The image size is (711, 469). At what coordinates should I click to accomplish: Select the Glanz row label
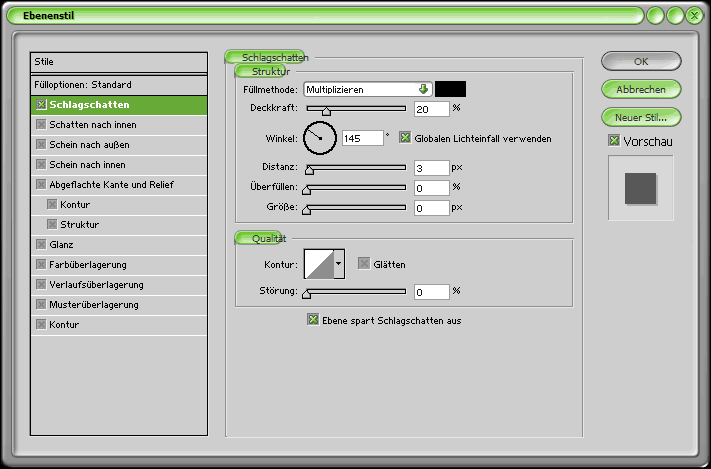pyautogui.click(x=61, y=244)
